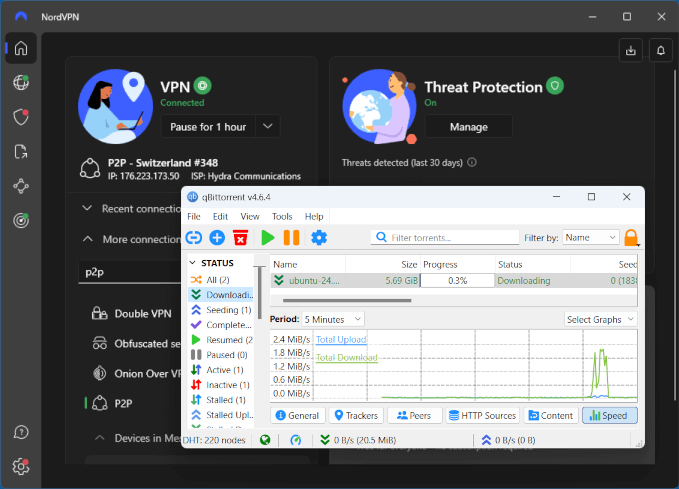The height and width of the screenshot is (489, 679).
Task: Click the green Resume play icon
Action: (268, 237)
